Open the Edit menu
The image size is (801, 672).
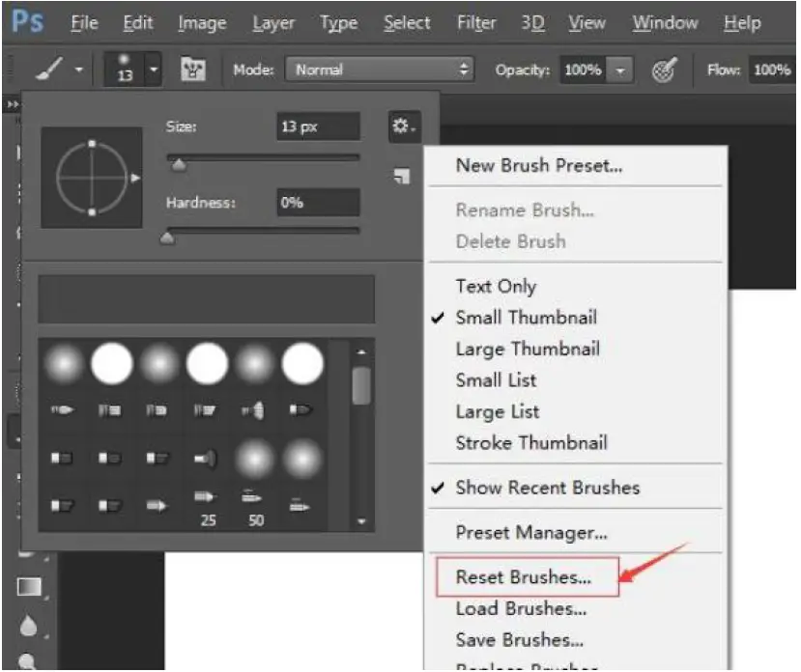138,23
